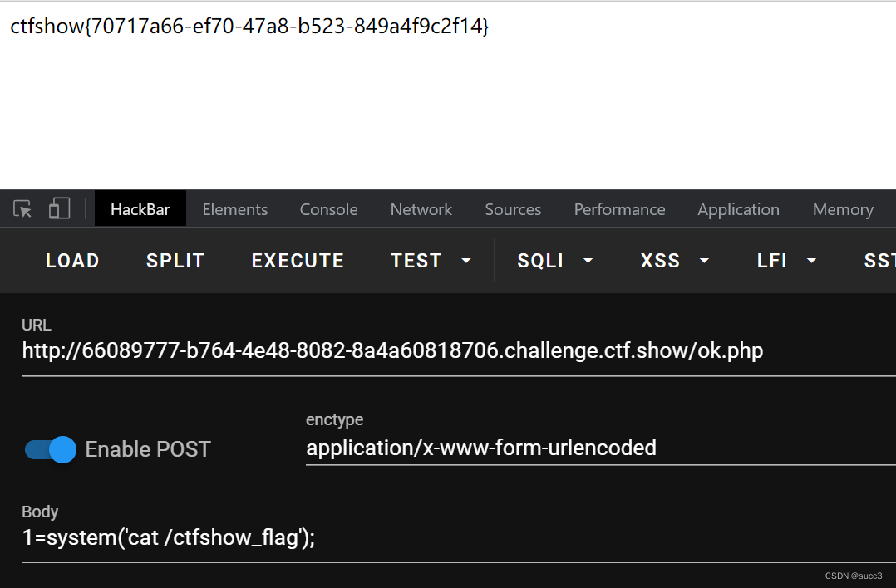Toggle the Enable POST switch
The width and height of the screenshot is (896, 588).
[x=50, y=450]
